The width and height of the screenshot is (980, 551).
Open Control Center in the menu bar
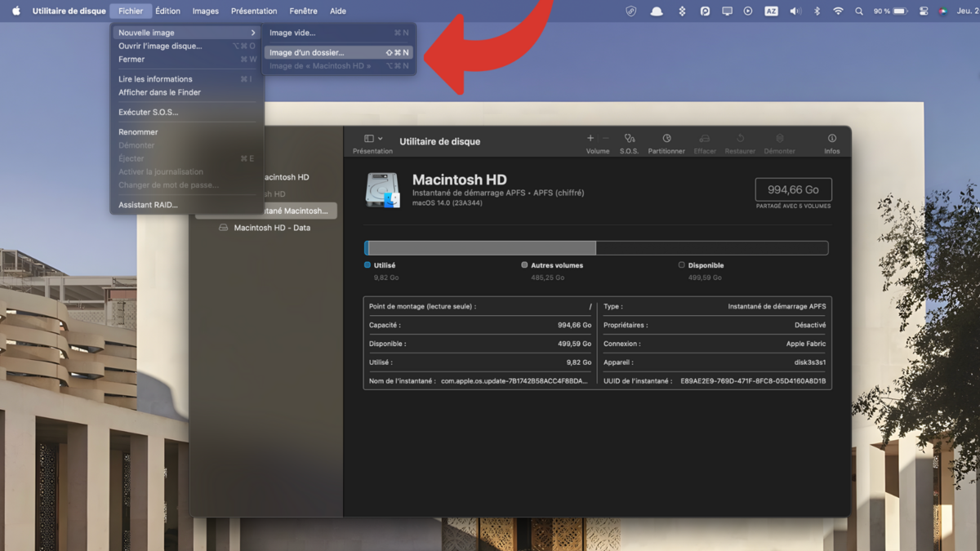[x=924, y=11]
